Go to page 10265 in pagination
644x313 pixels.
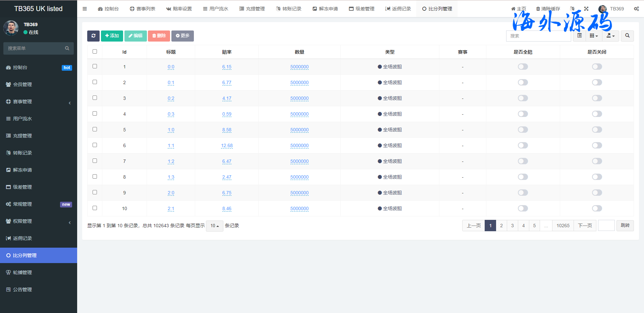point(563,226)
